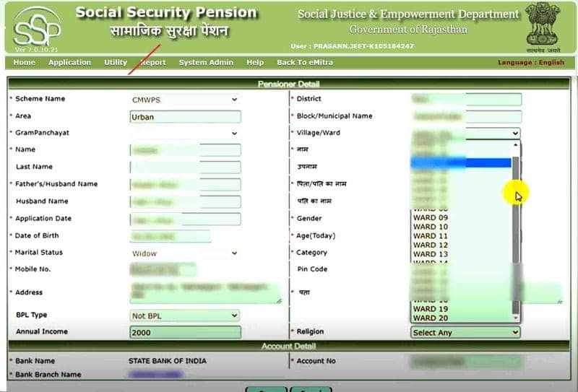Open the System Admin menu
This screenshot has width=578, height=392.
click(206, 62)
